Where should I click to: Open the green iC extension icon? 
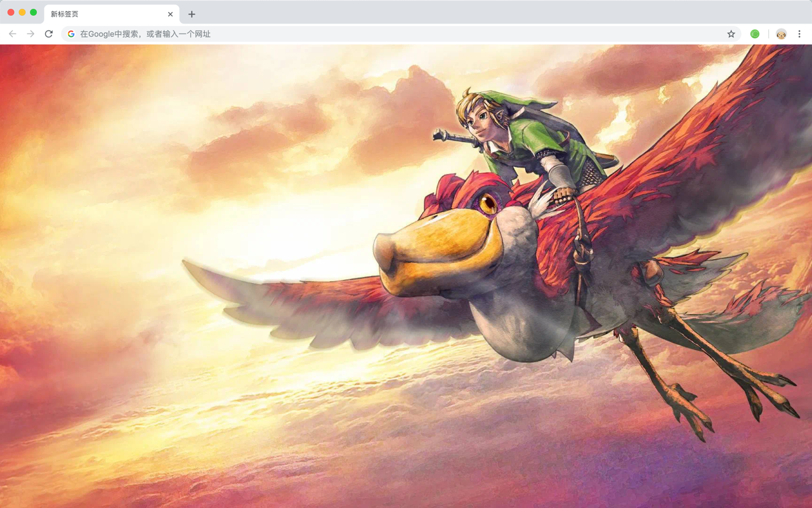[755, 34]
